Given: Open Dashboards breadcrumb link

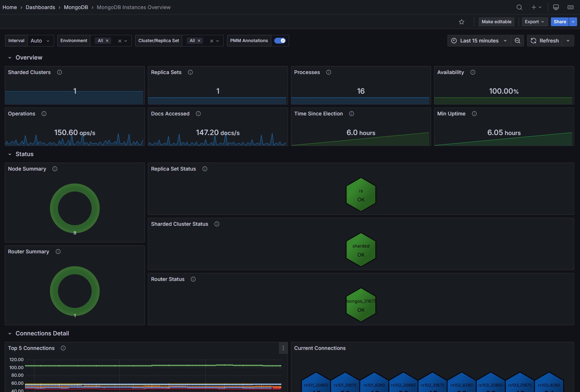Looking at the screenshot, I should [40, 7].
